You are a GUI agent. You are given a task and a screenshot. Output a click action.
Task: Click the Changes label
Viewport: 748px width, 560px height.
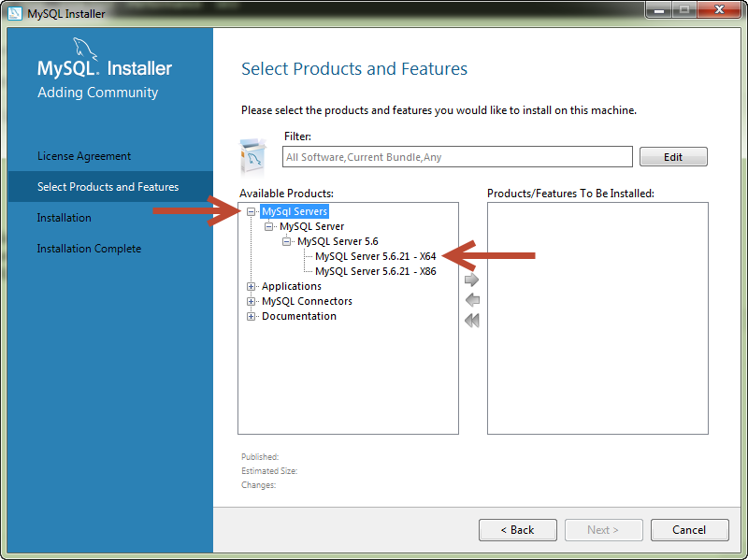pos(259,485)
